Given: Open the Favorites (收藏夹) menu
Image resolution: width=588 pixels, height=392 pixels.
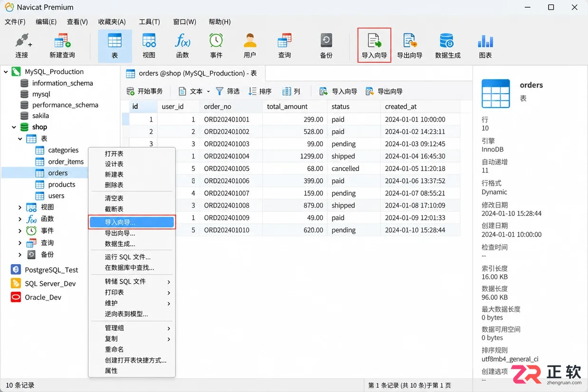Looking at the screenshot, I should (x=112, y=22).
